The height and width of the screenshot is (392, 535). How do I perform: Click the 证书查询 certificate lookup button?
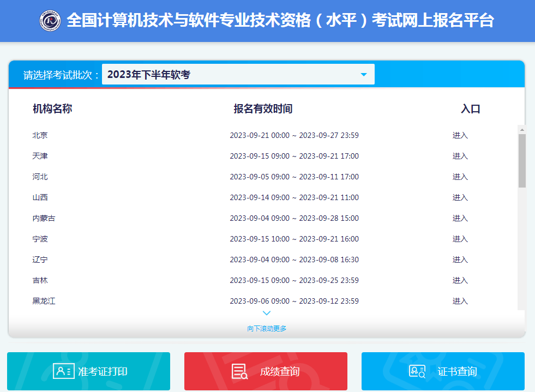pyautogui.click(x=442, y=371)
